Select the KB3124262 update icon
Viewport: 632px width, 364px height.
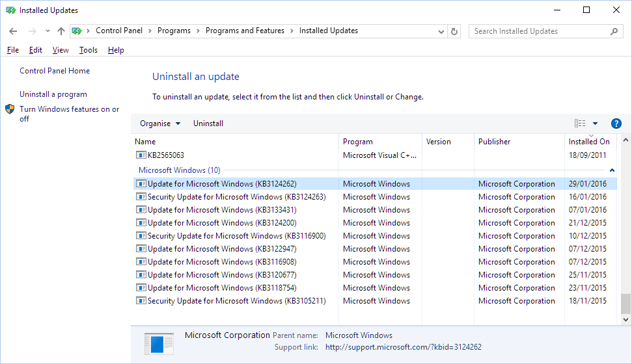(141, 183)
